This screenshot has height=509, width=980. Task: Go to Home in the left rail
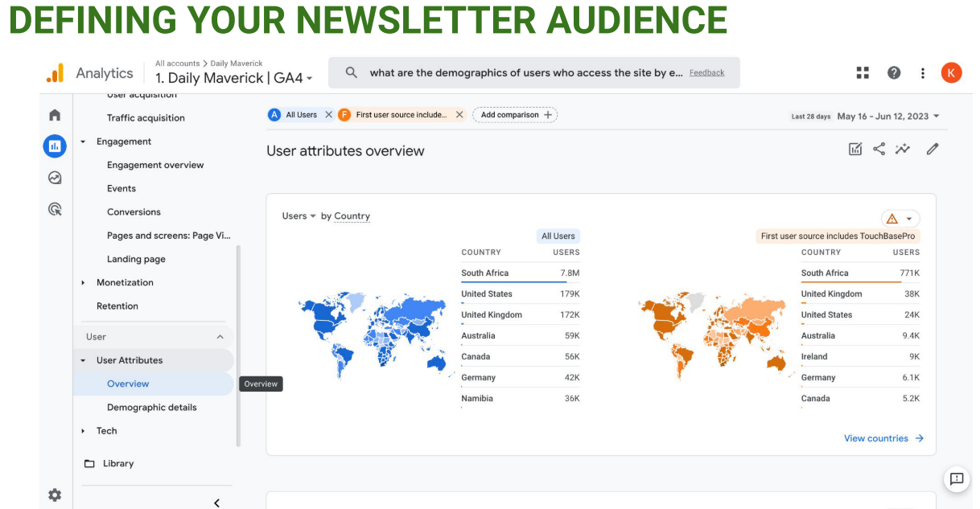click(x=55, y=115)
